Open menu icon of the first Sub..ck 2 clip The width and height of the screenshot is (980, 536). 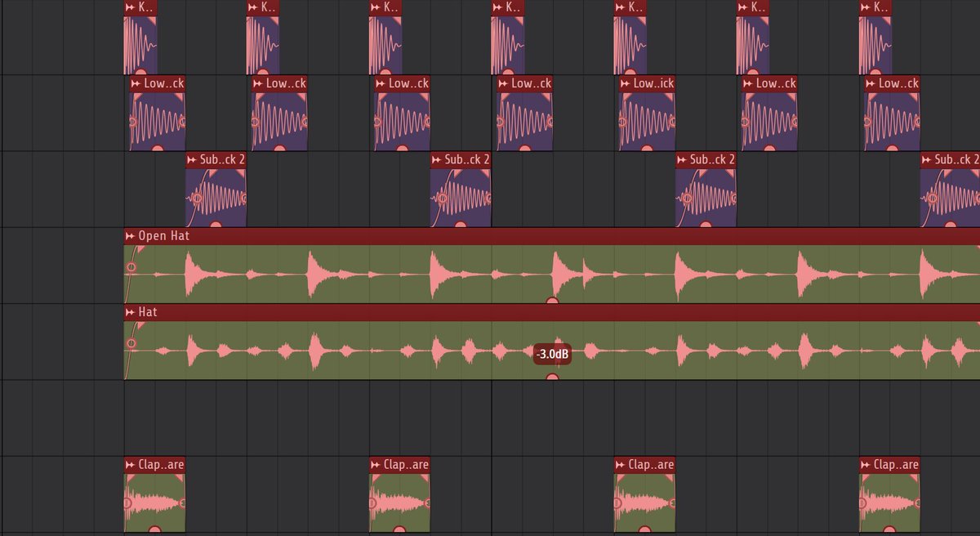point(192,159)
